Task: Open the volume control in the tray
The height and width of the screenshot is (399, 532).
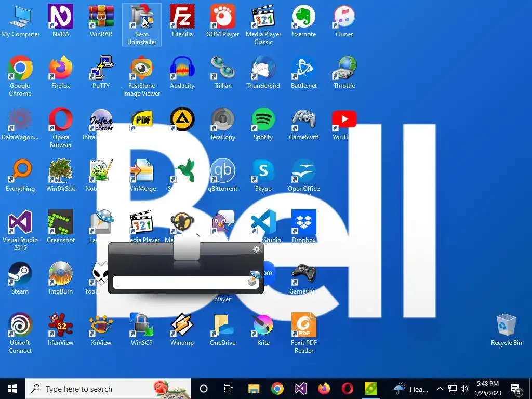Action: pyautogui.click(x=464, y=389)
